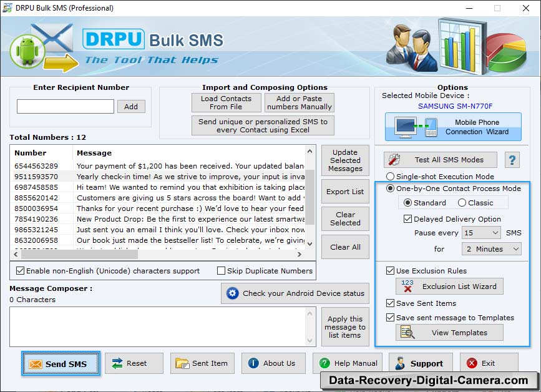
Task: Open the pause duration Minutes dropdown
Action: click(x=491, y=249)
